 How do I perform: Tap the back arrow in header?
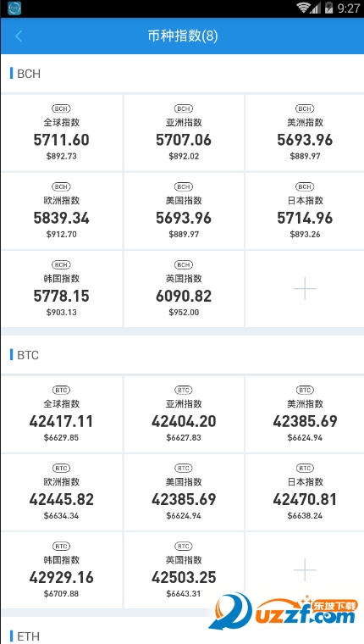(19, 36)
